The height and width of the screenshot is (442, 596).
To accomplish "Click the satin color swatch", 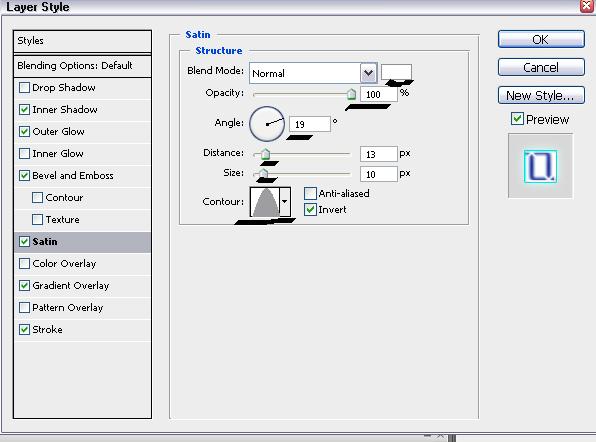I will coord(396,72).
